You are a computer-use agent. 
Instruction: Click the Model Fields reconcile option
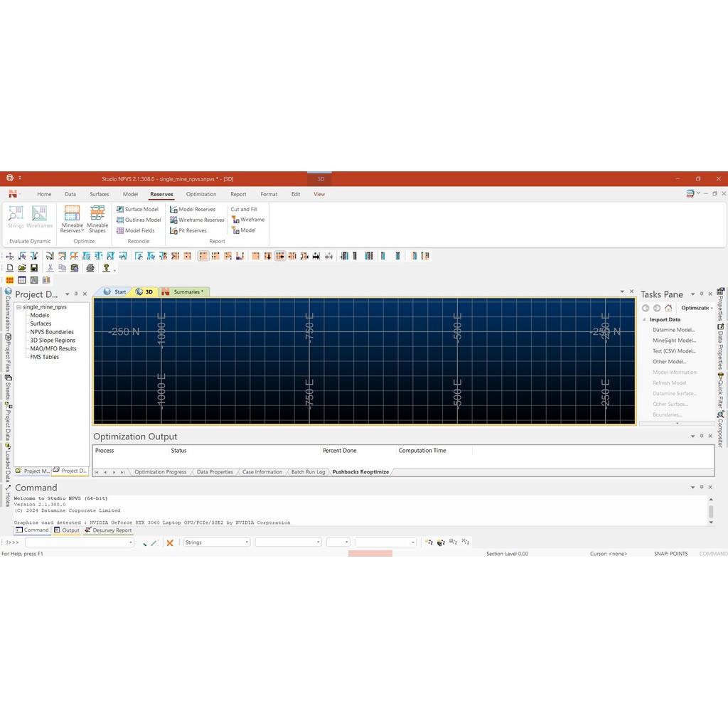tap(136, 231)
